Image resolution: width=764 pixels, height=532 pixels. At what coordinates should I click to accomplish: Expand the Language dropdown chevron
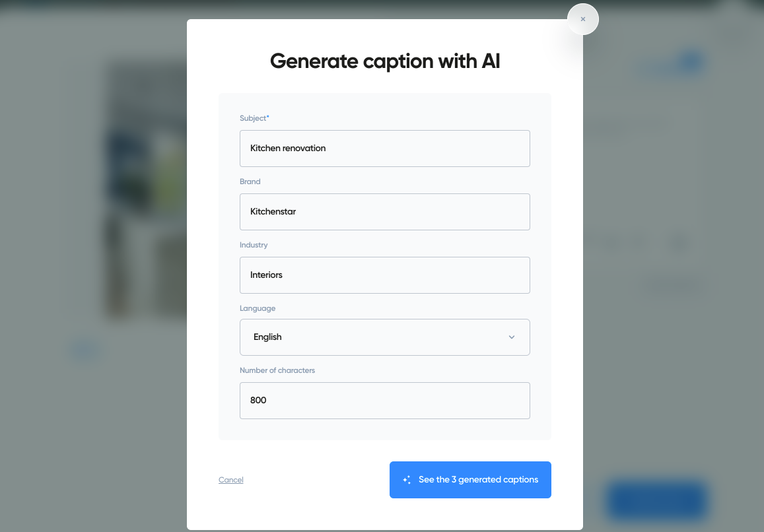[512, 337]
